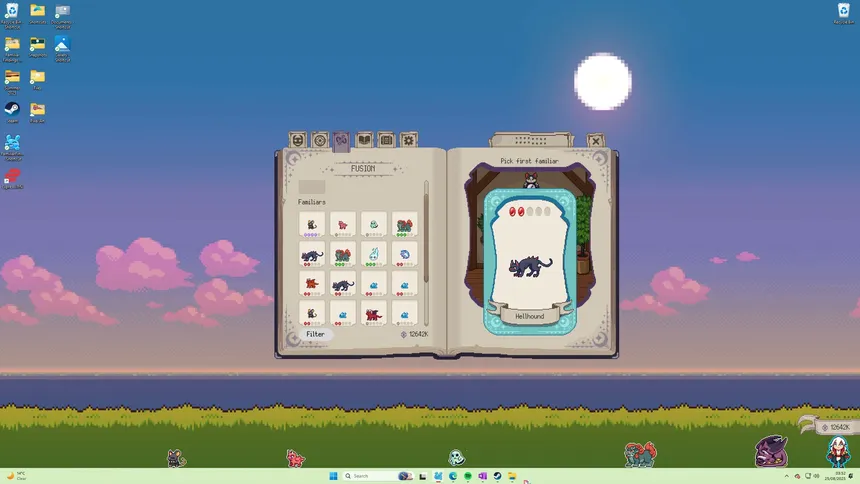Select the Documents shortcut on the desktop

pos(63,15)
